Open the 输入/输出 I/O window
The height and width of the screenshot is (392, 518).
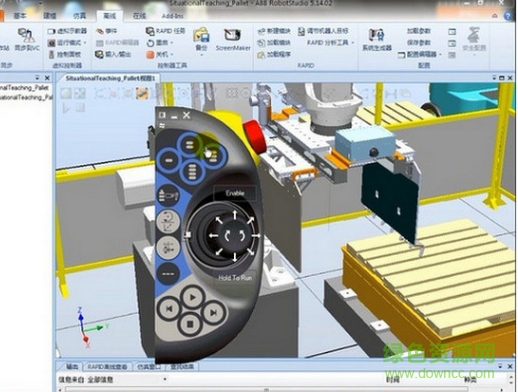113,54
